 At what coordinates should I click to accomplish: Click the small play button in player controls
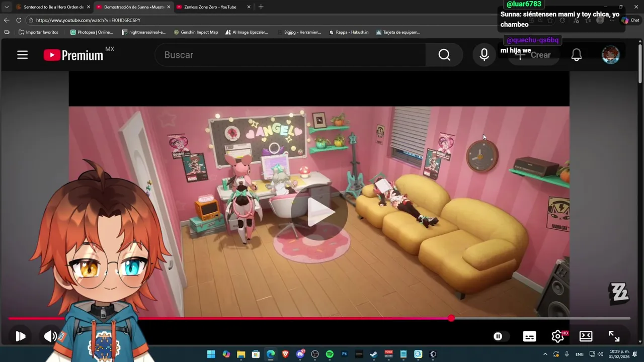click(20, 336)
